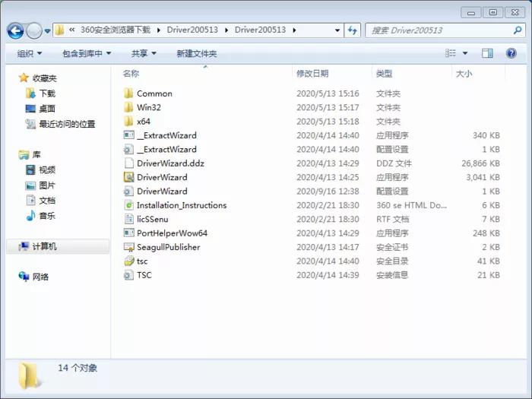Select the SeagullPublisher certificate icon
This screenshot has height=399, width=532.
click(128, 247)
